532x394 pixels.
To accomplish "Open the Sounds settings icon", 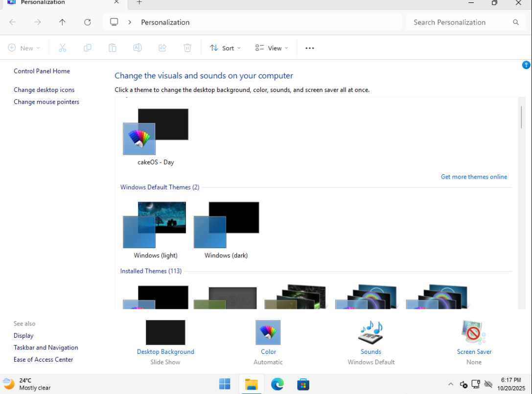I will point(370,333).
